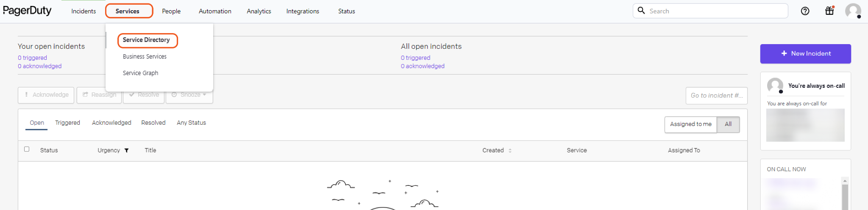Click the ON CALL NOW heading
Image resolution: width=868 pixels, height=210 pixels.
(786, 169)
